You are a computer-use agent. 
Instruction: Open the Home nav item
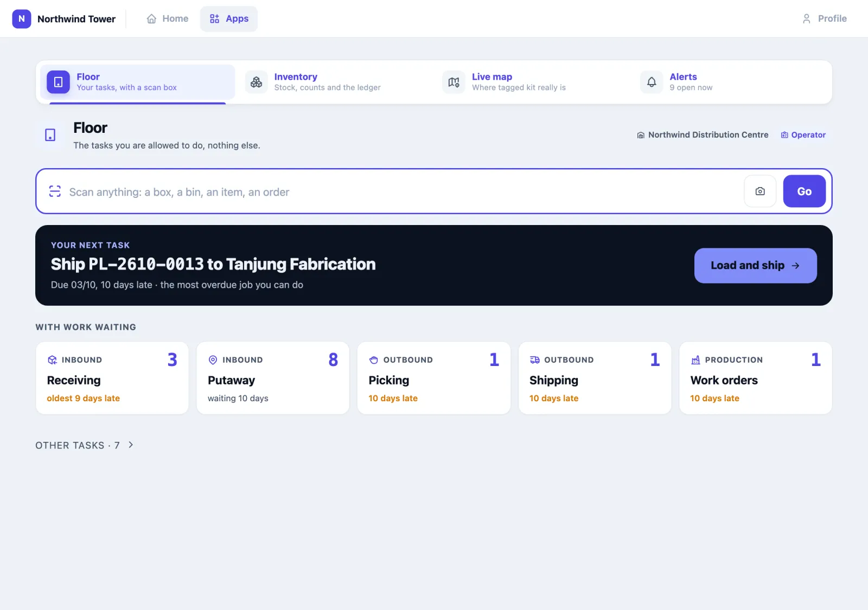[168, 19]
